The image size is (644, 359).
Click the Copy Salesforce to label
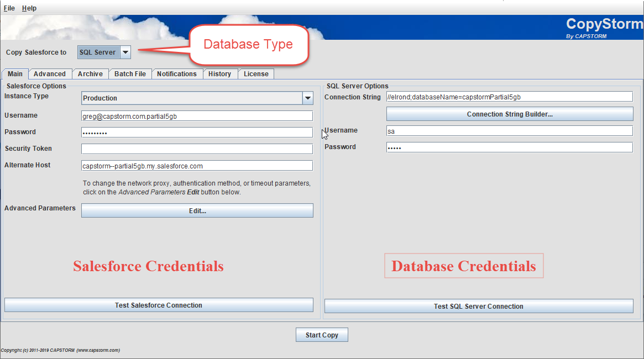tap(36, 52)
